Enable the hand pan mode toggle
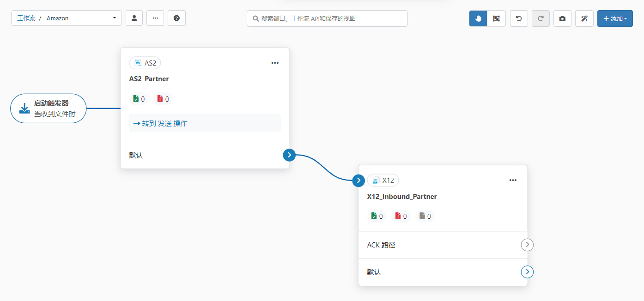The height and width of the screenshot is (301, 644). point(478,18)
